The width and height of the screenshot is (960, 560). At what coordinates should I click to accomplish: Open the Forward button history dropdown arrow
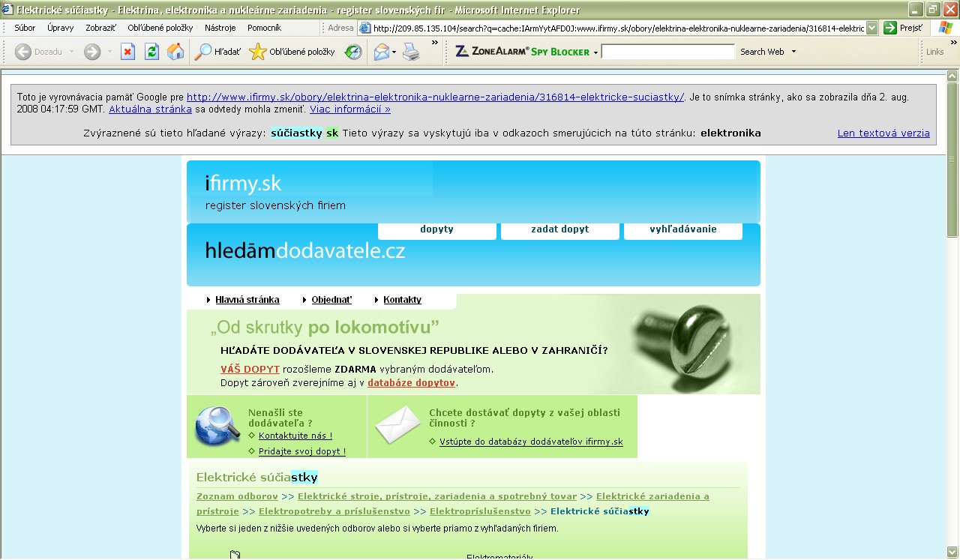[x=109, y=52]
